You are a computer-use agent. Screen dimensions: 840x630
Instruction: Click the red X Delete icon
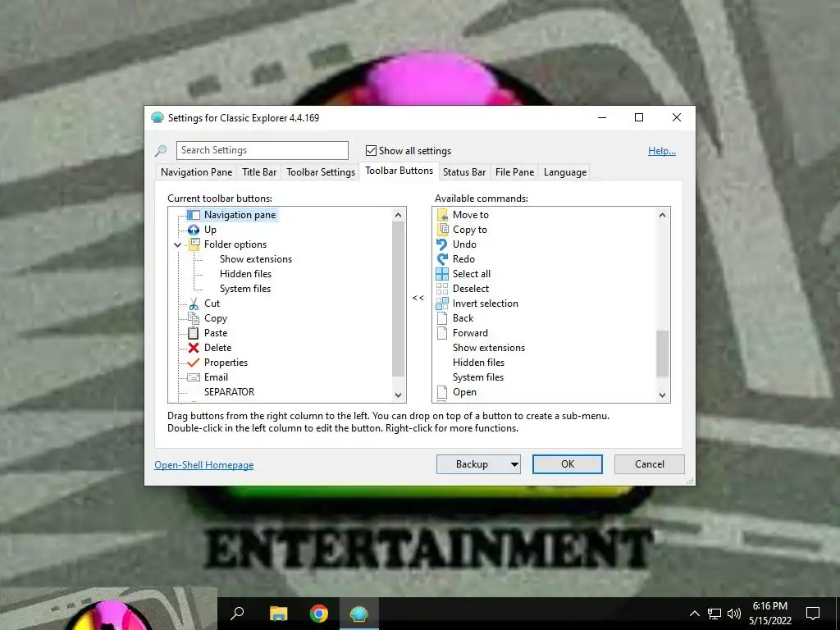coord(194,348)
